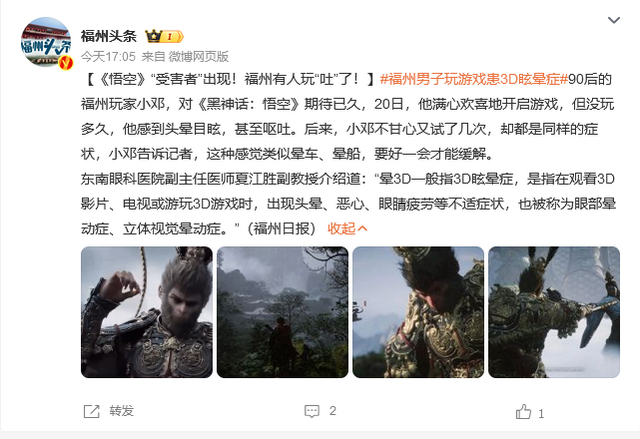Screen dimensions: 640x439
Task: Click the orange verified V badge
Action: [x=65, y=63]
